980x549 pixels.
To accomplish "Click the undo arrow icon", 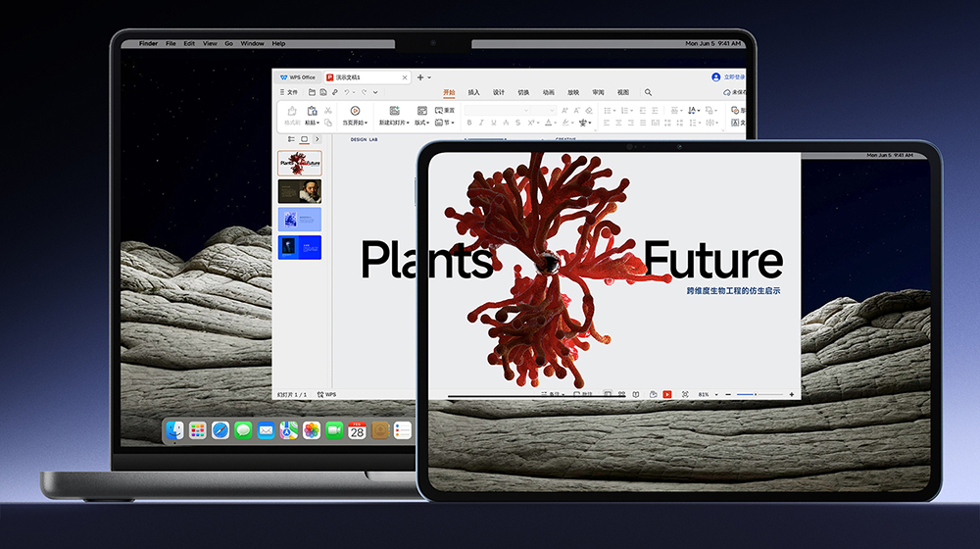I will 347,92.
